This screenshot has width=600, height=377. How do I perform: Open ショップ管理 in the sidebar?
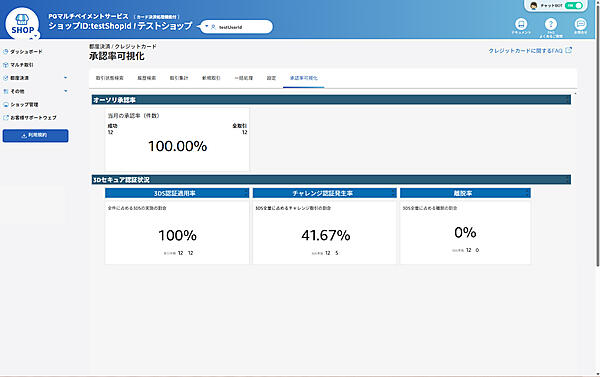pyautogui.click(x=24, y=104)
